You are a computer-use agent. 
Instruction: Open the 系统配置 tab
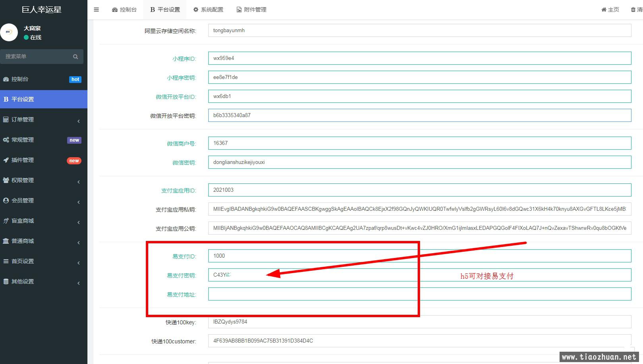208,10
